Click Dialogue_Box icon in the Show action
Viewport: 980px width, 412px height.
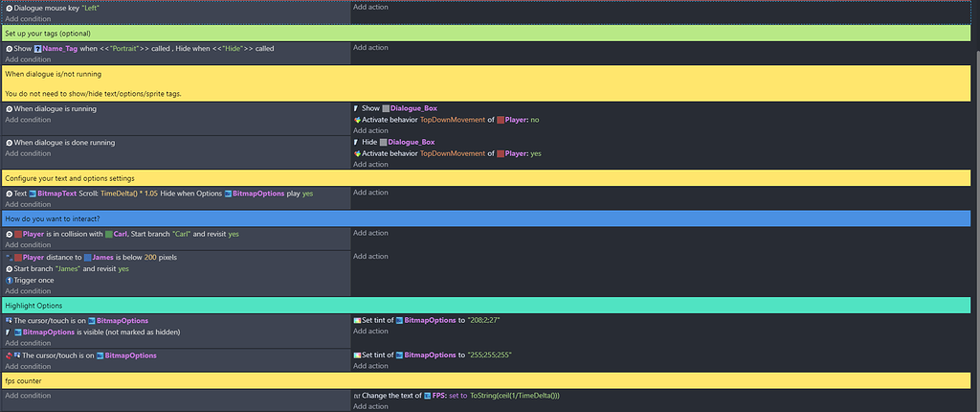[x=386, y=108]
